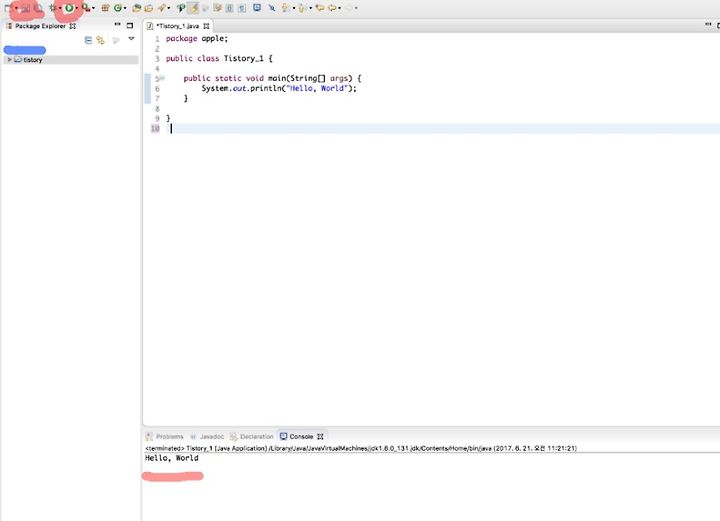The image size is (720, 521).
Task: Click the terminated Tistory_1 console status line
Action: coord(361,448)
